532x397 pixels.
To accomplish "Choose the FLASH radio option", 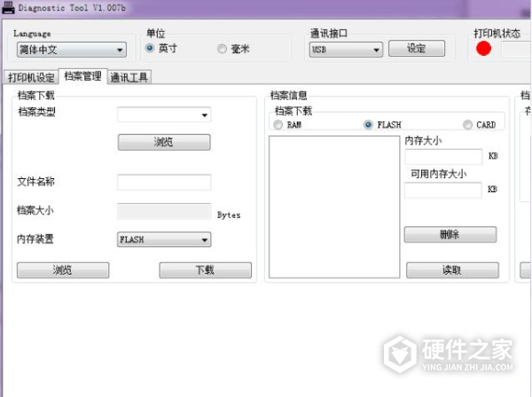I will click(368, 125).
